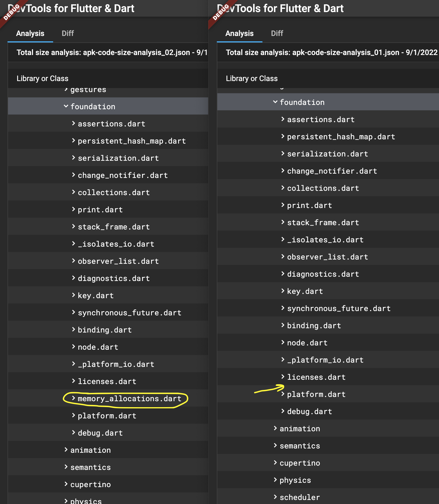Collapse foundation folder in right window
439x504 pixels.
[275, 102]
